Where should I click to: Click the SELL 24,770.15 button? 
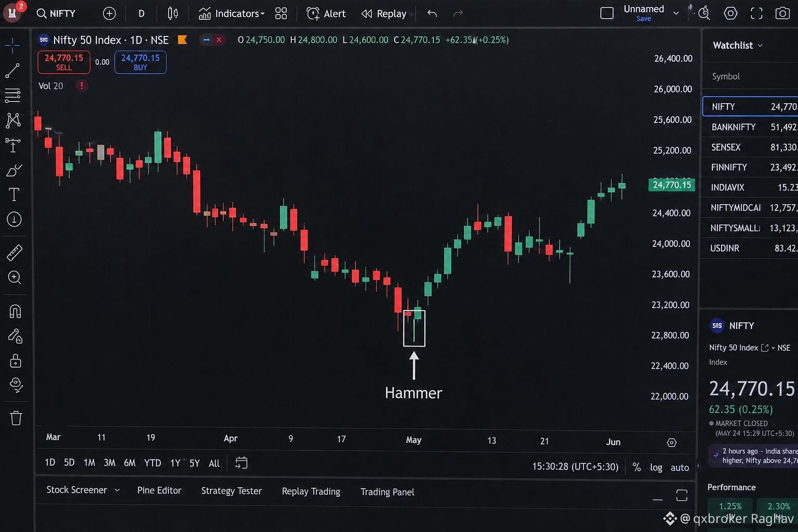(64, 62)
